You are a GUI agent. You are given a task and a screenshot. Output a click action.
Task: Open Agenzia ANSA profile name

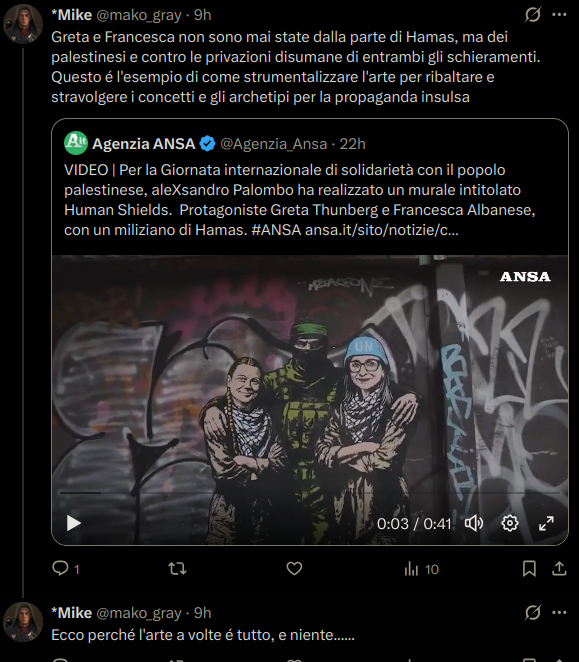coord(144,144)
